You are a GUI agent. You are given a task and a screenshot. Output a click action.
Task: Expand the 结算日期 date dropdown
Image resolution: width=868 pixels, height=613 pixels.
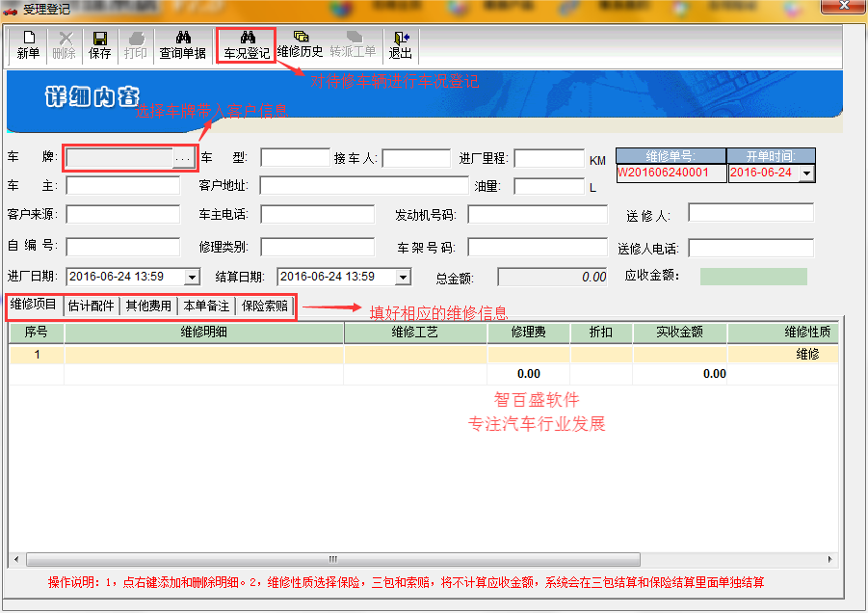click(404, 277)
